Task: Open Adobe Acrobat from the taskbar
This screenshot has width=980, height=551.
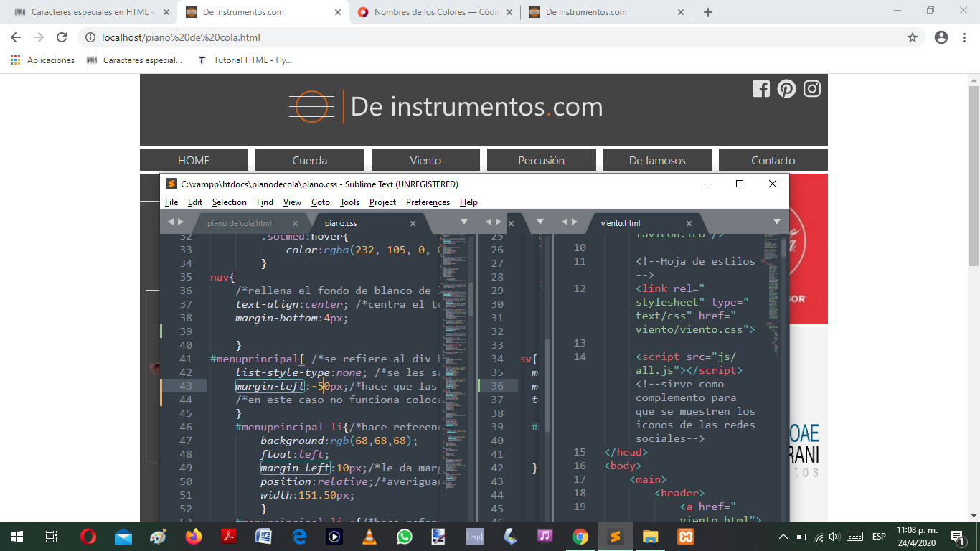Action: coord(229,537)
